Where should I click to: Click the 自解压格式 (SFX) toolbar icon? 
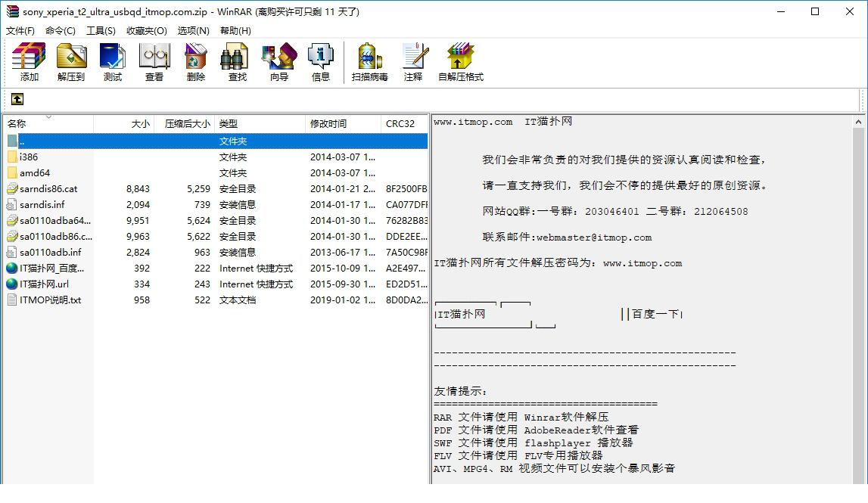pyautogui.click(x=461, y=56)
